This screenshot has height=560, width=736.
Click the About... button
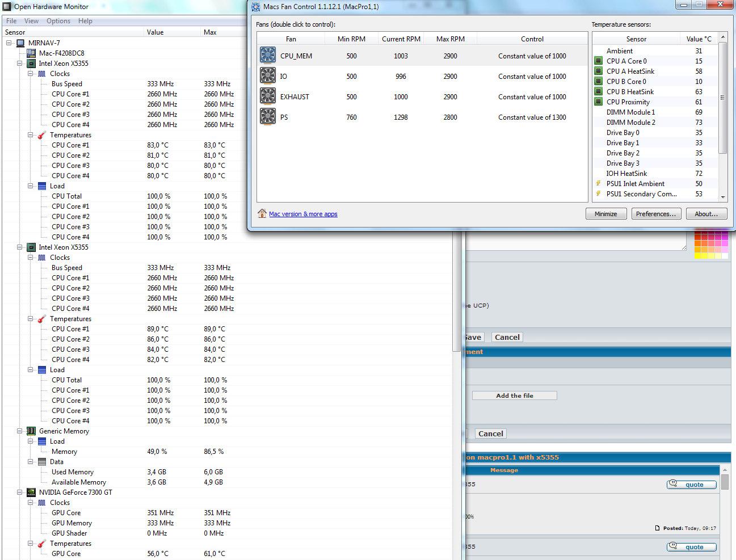coord(706,214)
